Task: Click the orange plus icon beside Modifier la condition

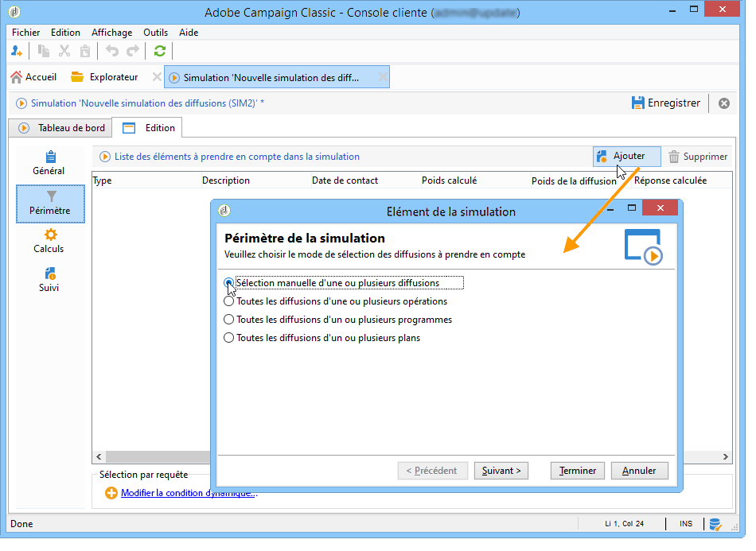Action: click(x=111, y=493)
